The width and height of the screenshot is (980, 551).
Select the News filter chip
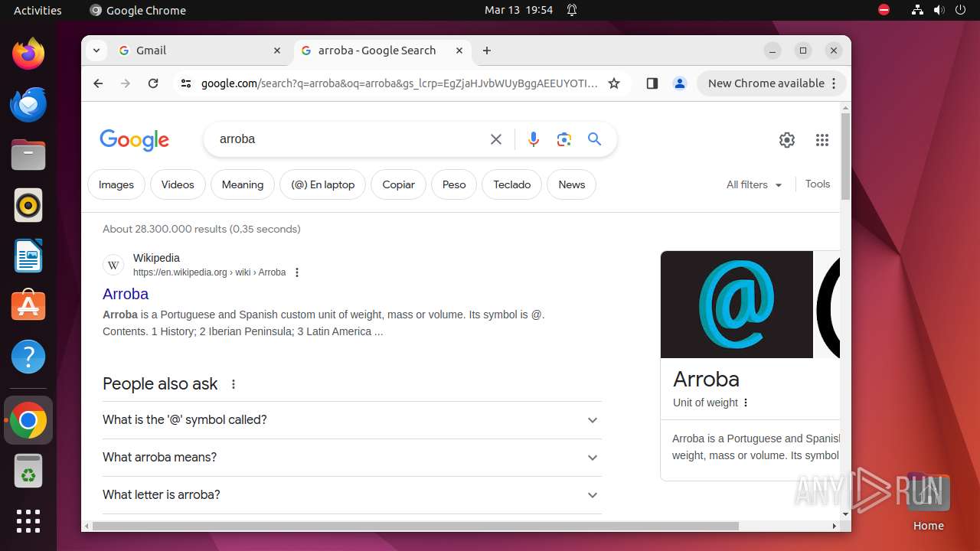pos(572,184)
